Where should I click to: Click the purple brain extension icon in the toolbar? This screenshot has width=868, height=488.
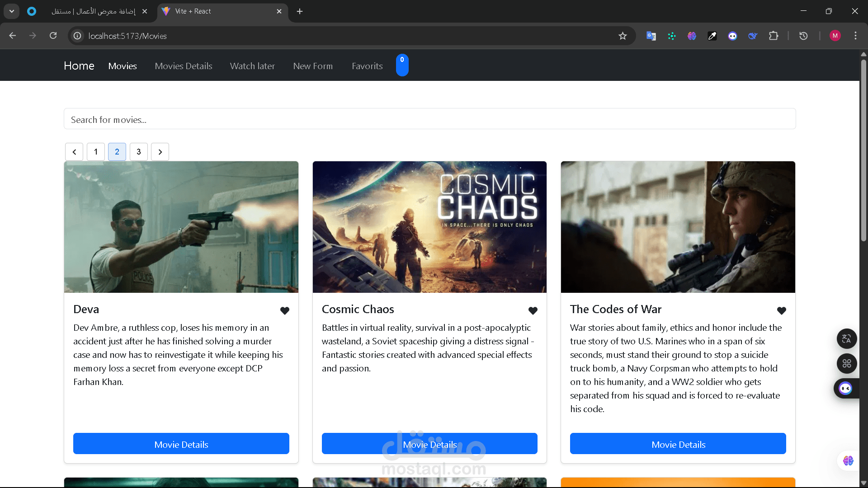click(692, 36)
